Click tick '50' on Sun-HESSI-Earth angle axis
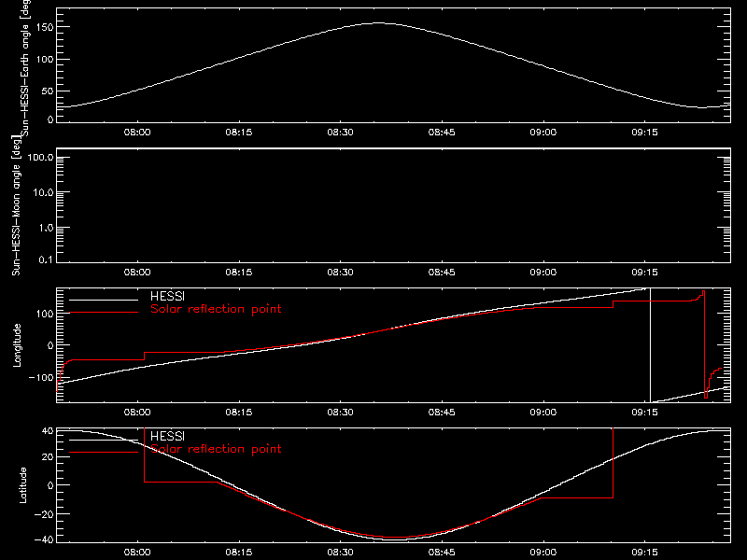The height and width of the screenshot is (560, 747). tap(48, 91)
